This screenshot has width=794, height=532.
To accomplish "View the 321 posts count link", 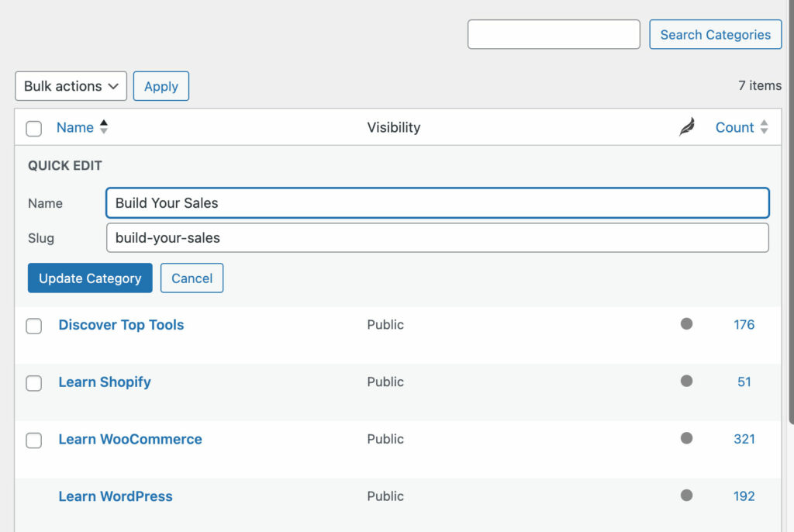I will (x=744, y=439).
